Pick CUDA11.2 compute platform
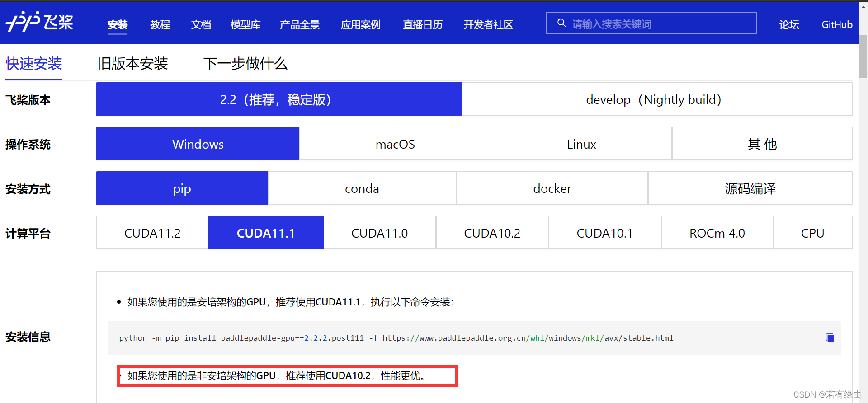Viewport: 868px width, 403px height. tap(152, 233)
